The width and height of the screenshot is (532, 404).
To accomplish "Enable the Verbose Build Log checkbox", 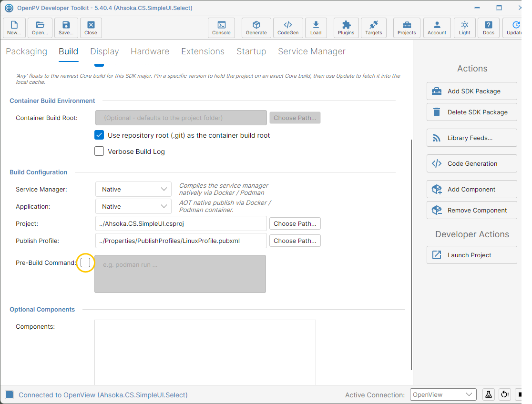I will tap(99, 151).
